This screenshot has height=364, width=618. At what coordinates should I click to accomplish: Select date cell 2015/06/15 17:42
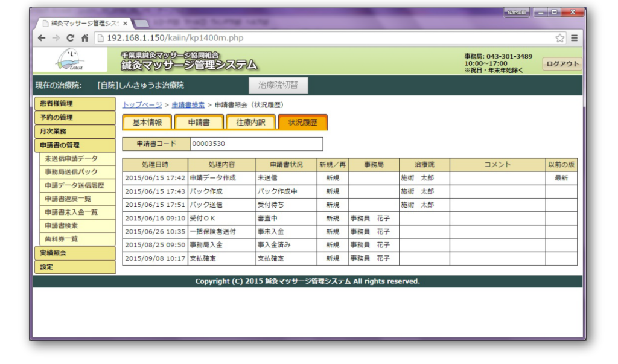(x=155, y=178)
